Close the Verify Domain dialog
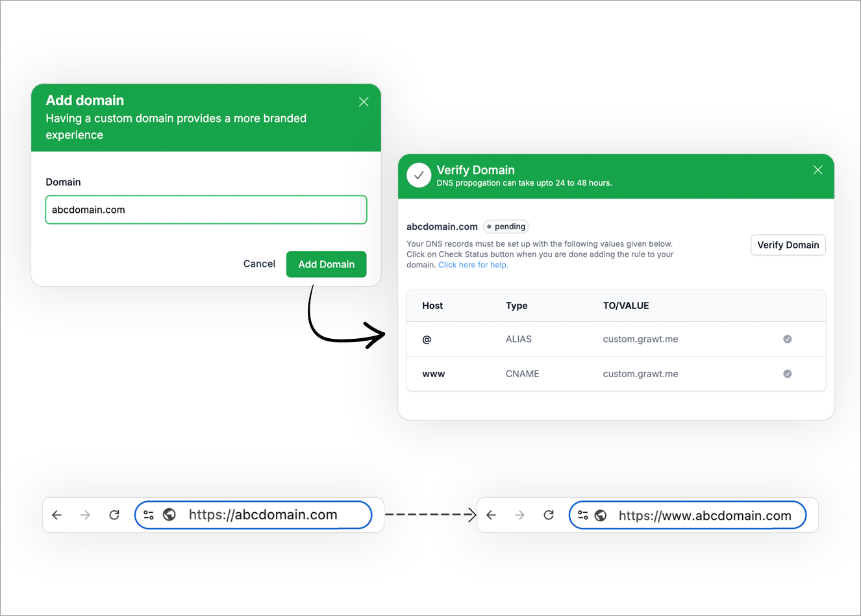This screenshot has width=861, height=616. (817, 170)
